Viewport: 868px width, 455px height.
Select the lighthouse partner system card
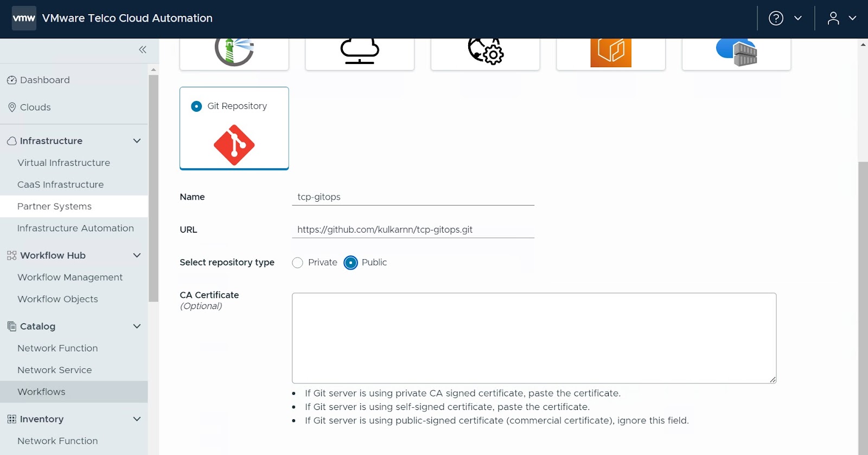click(234, 54)
